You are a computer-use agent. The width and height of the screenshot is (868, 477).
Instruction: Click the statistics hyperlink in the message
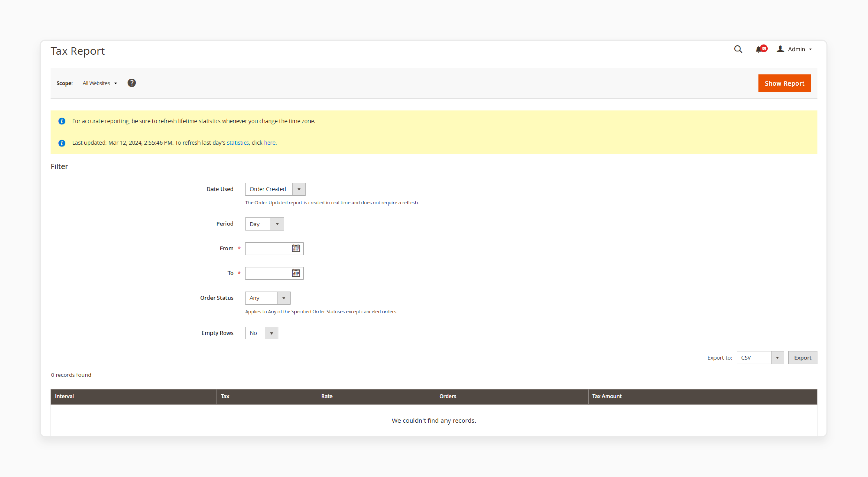point(238,143)
